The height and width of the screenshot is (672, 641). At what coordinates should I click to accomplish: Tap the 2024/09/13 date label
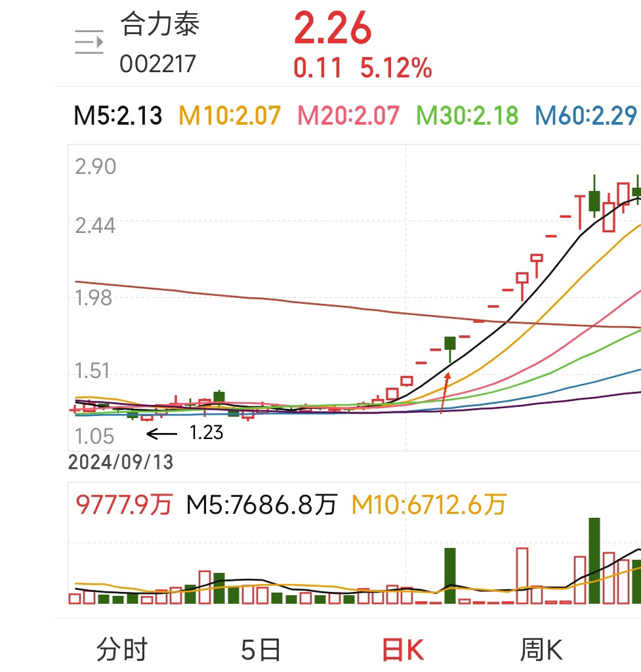pos(121,463)
